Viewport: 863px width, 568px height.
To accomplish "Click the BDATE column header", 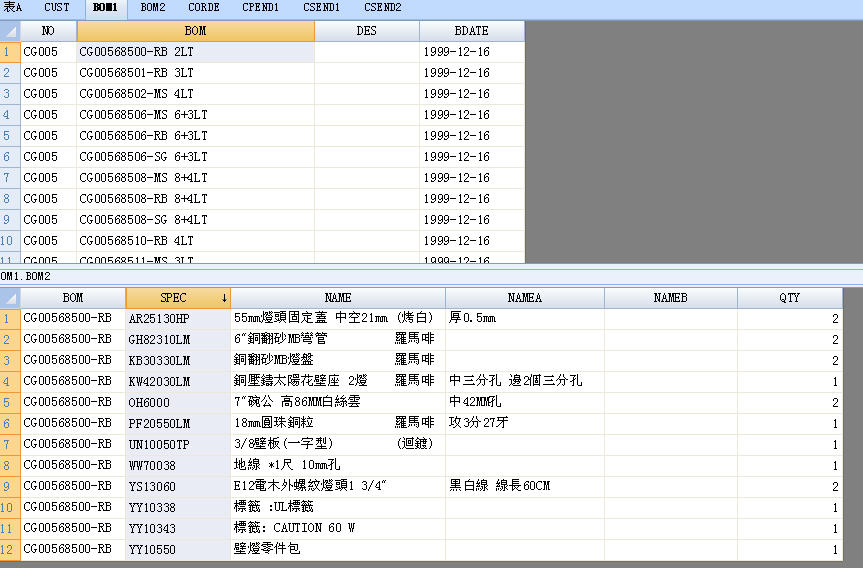I will click(x=471, y=31).
